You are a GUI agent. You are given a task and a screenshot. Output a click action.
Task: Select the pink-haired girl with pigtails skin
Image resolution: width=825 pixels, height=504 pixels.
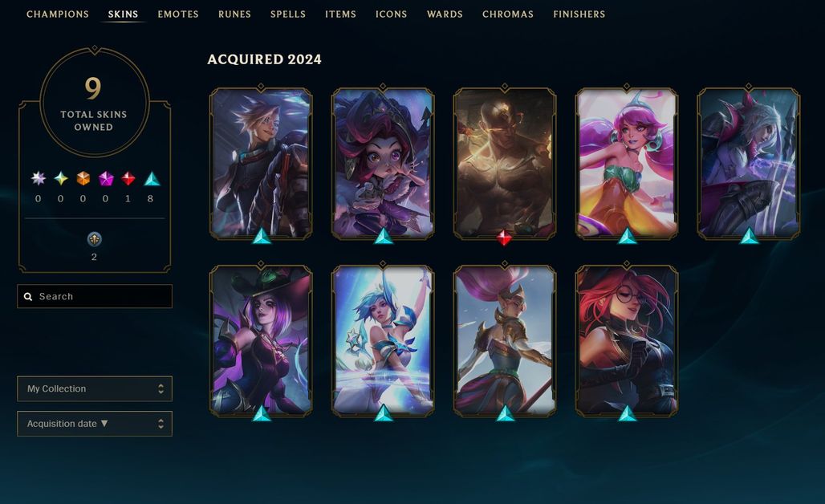tap(627, 164)
